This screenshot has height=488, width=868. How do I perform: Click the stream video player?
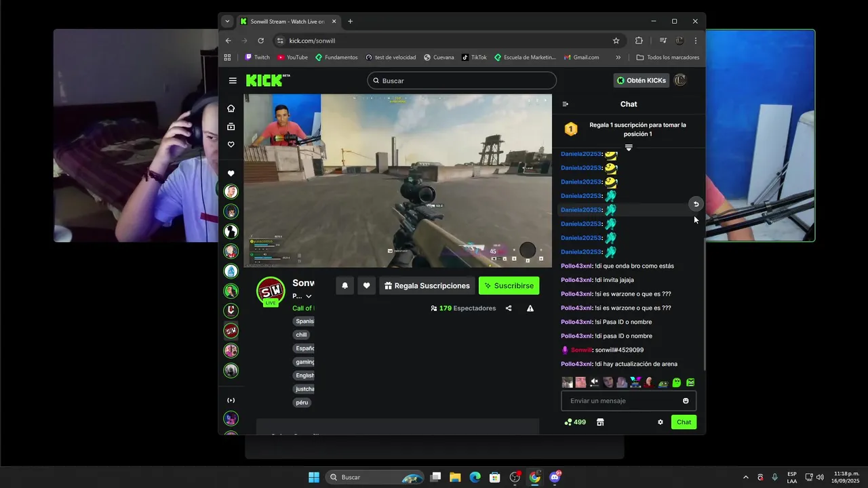(x=398, y=181)
